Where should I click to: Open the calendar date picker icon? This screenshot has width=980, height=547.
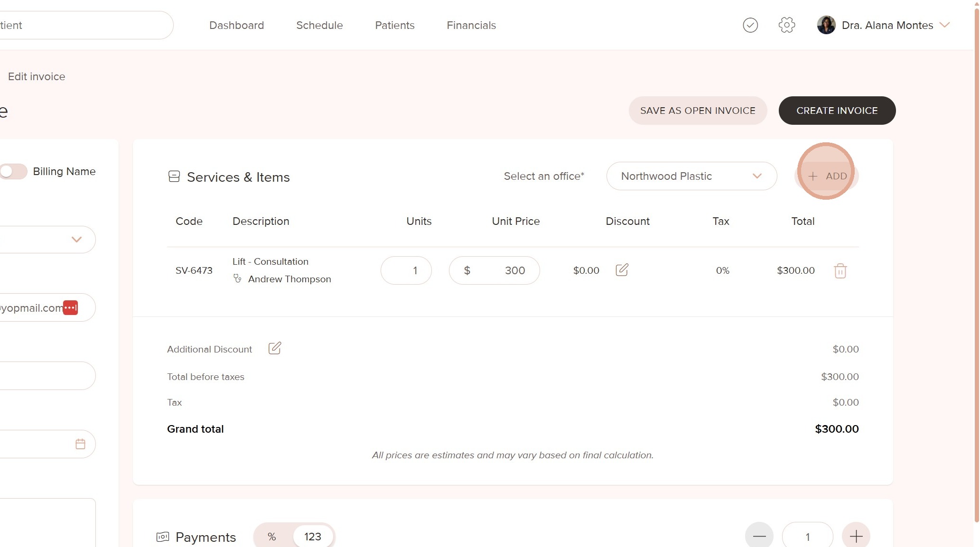pos(80,444)
